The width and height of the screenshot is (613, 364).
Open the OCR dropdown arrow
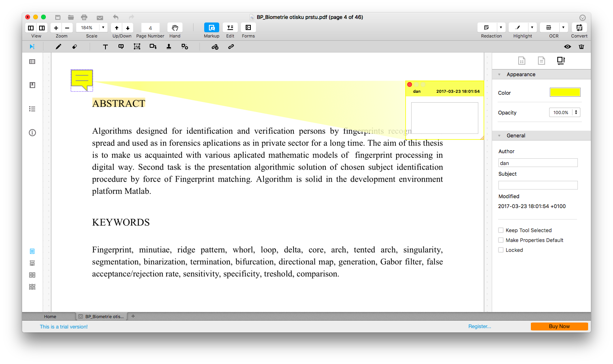point(563,28)
